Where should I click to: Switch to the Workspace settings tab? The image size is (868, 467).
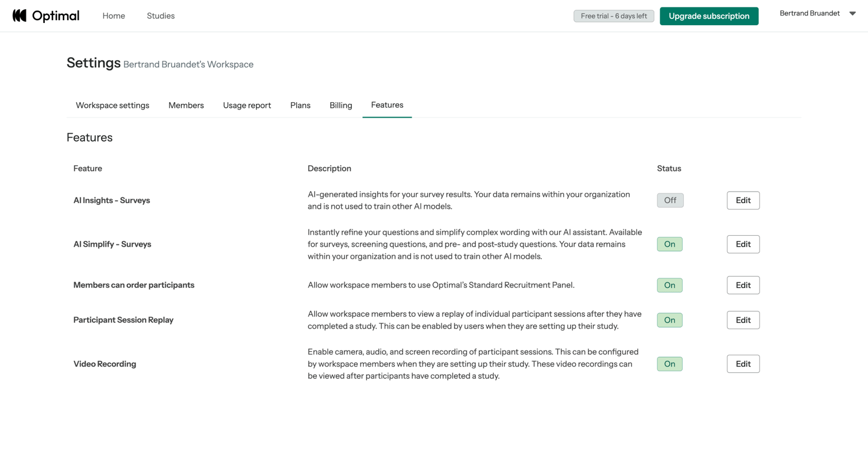pos(113,106)
